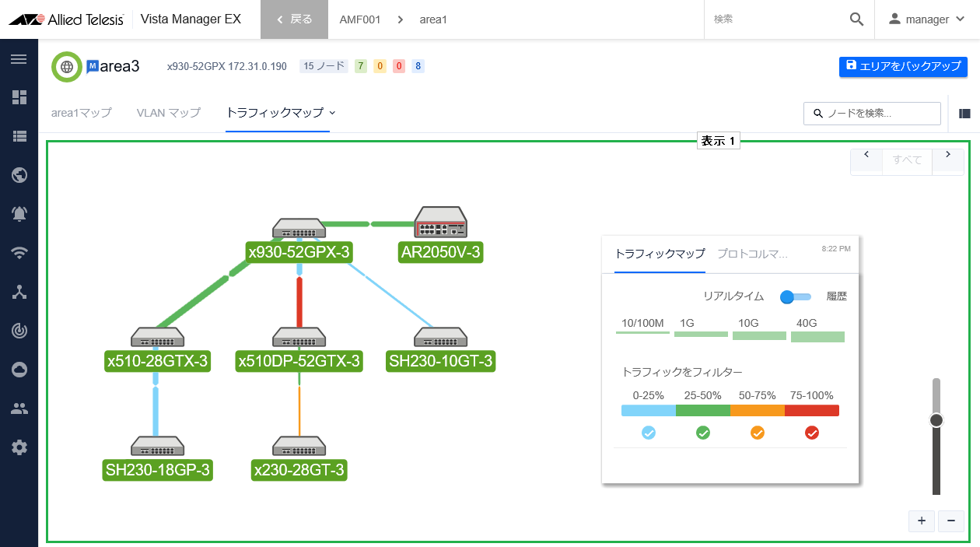Click the zoom out minus button
This screenshot has height=547, width=980.
click(951, 521)
